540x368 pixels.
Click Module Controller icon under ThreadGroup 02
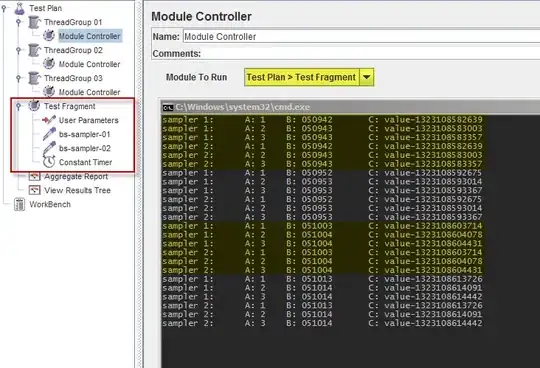point(49,64)
